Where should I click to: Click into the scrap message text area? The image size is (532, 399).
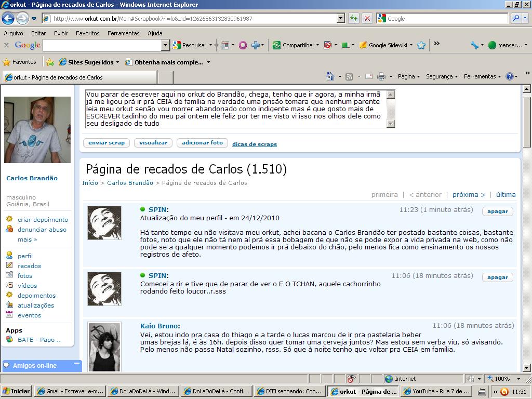point(236,109)
